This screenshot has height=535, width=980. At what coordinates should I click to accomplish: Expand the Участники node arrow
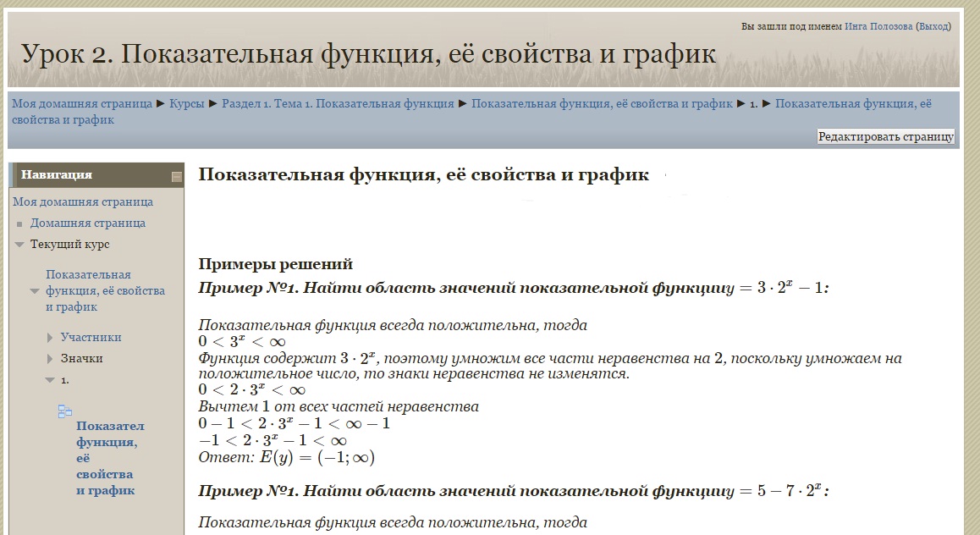pos(50,338)
